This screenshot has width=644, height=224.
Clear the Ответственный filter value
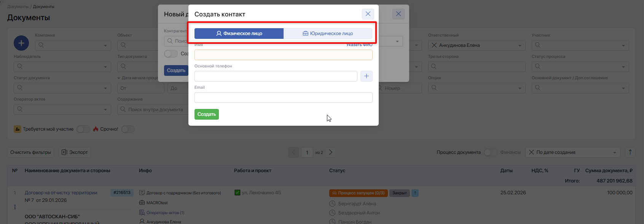tap(434, 45)
